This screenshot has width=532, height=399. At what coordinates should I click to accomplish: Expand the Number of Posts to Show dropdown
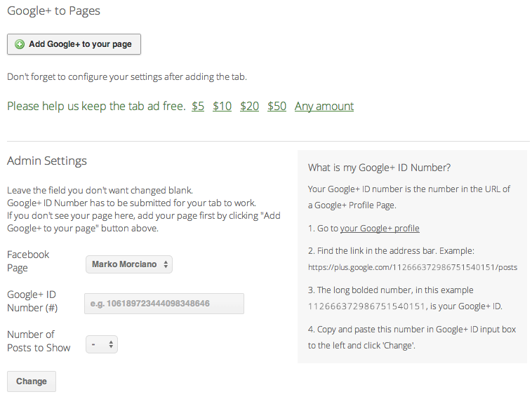click(102, 344)
